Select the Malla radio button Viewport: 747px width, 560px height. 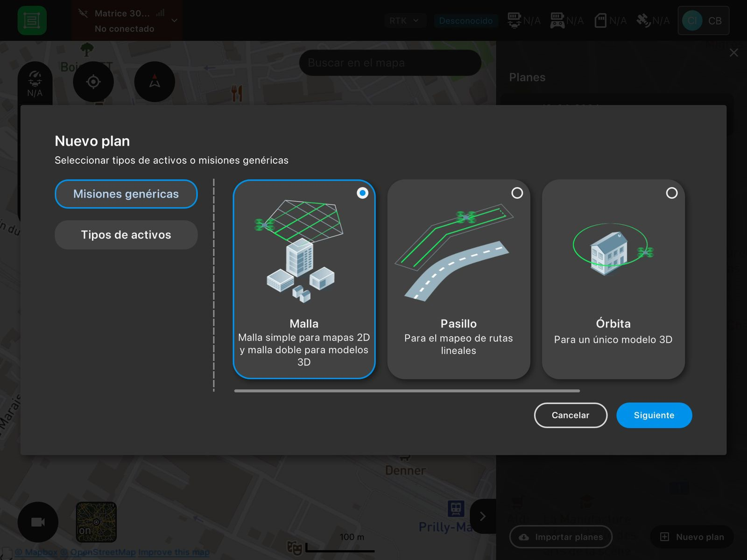tap(362, 193)
